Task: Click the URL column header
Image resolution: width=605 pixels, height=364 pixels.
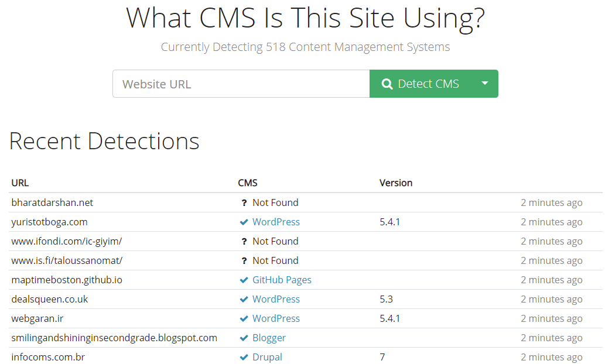Action: (x=20, y=183)
